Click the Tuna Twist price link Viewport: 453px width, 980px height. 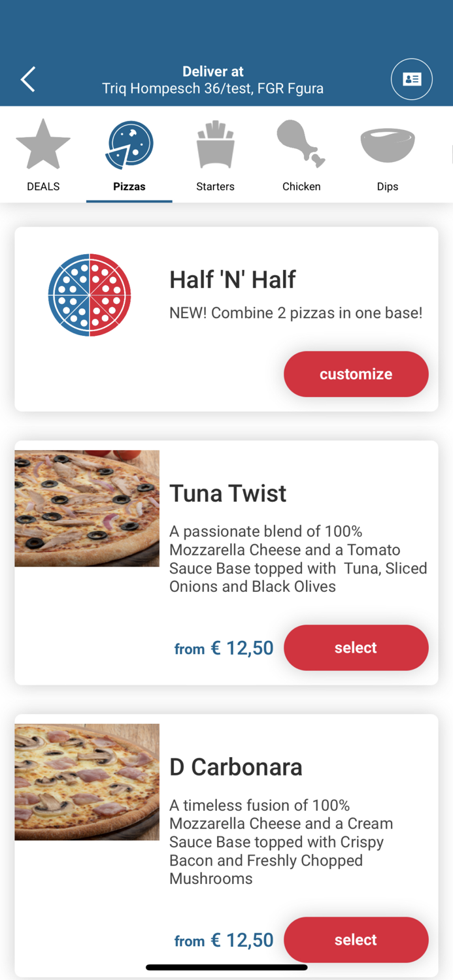pyautogui.click(x=224, y=647)
